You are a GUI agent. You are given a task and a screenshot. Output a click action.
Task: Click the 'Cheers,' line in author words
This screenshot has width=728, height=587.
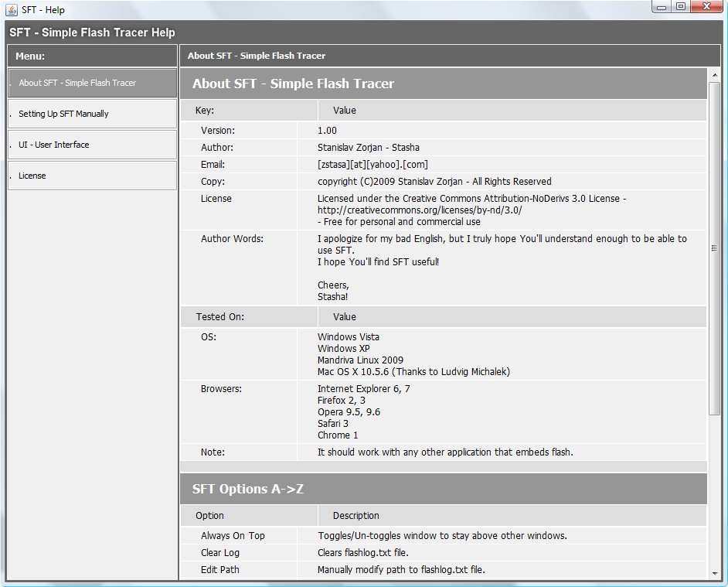(x=333, y=285)
